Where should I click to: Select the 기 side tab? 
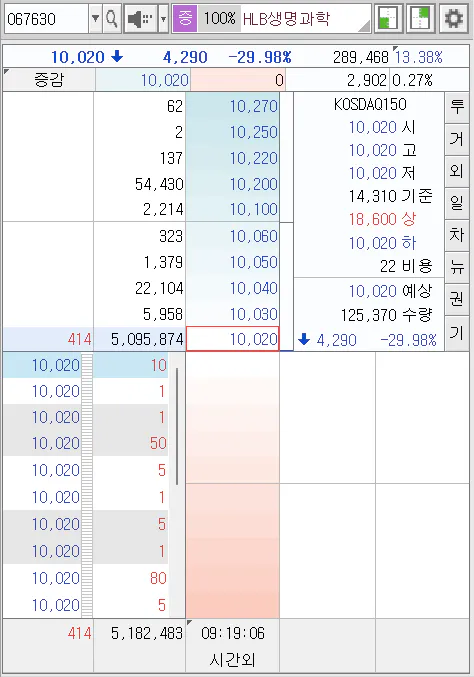[x=456, y=332]
